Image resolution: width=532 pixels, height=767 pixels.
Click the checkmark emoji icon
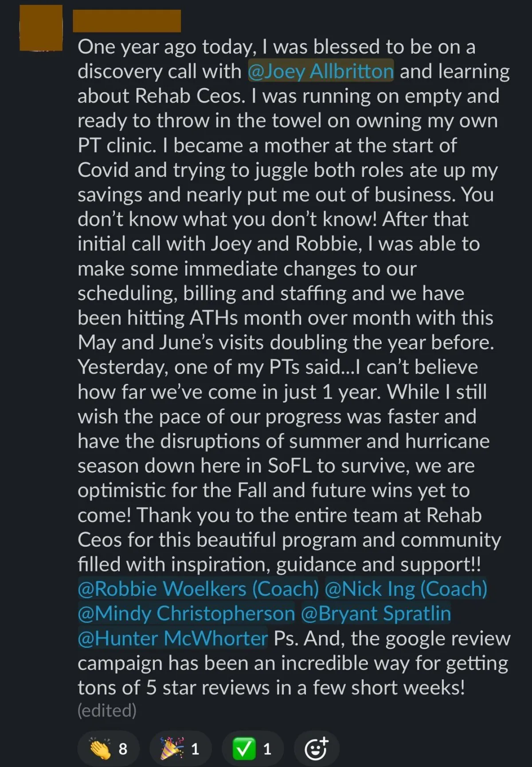(x=244, y=748)
